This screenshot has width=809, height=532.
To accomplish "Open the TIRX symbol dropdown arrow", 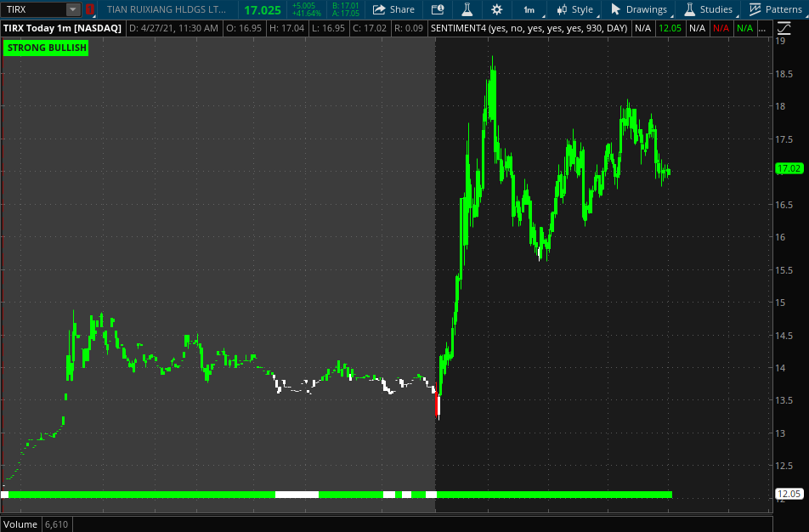I will point(73,9).
